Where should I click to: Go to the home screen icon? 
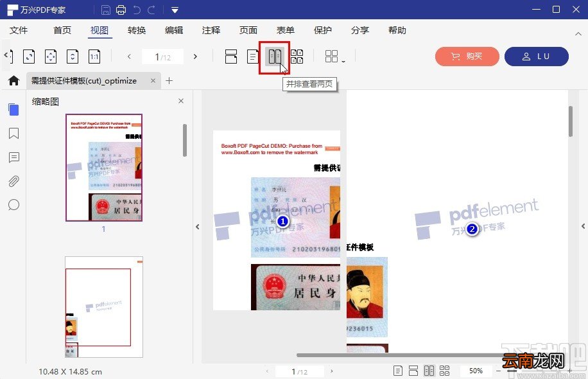[14, 81]
